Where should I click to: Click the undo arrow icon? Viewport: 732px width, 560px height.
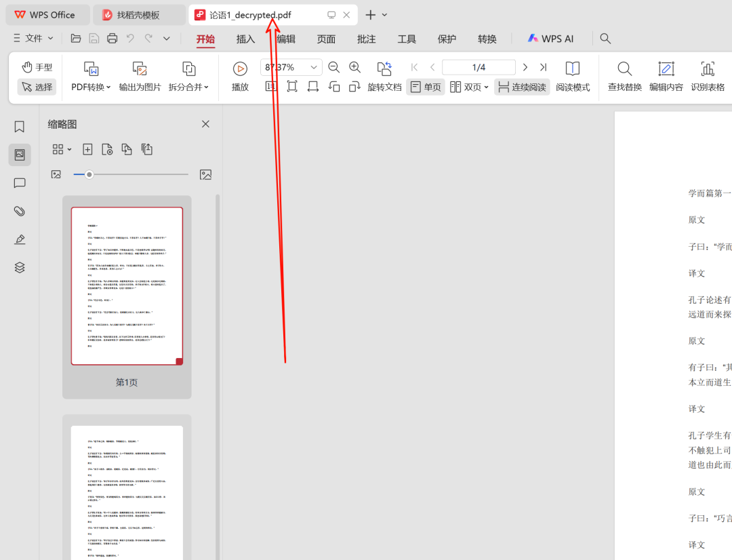pos(130,39)
